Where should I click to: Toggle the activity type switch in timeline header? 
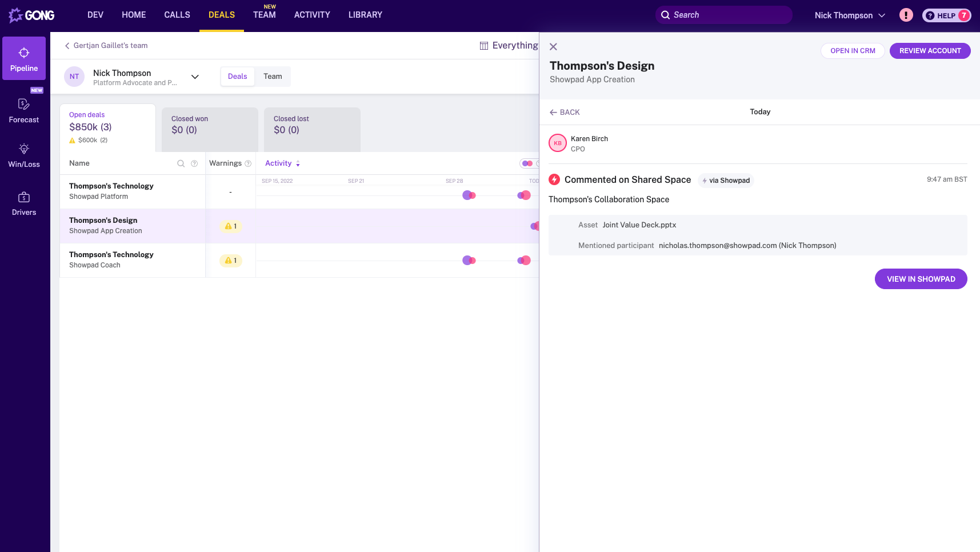click(527, 163)
